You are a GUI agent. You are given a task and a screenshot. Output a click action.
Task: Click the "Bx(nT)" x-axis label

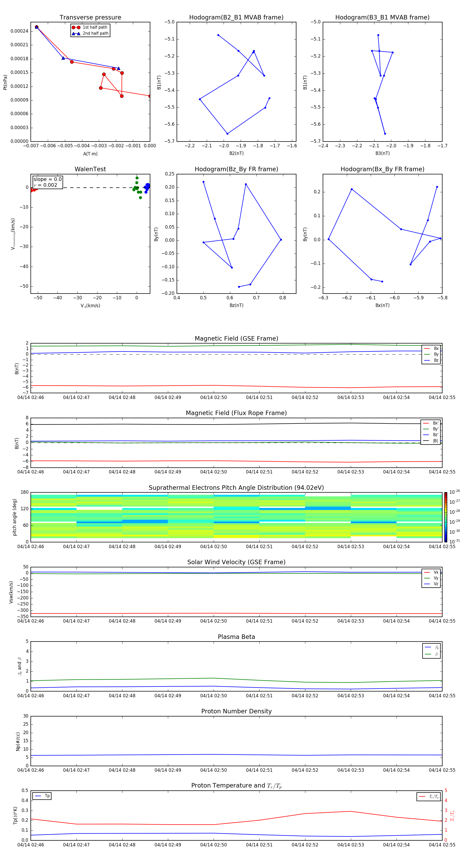(x=382, y=305)
